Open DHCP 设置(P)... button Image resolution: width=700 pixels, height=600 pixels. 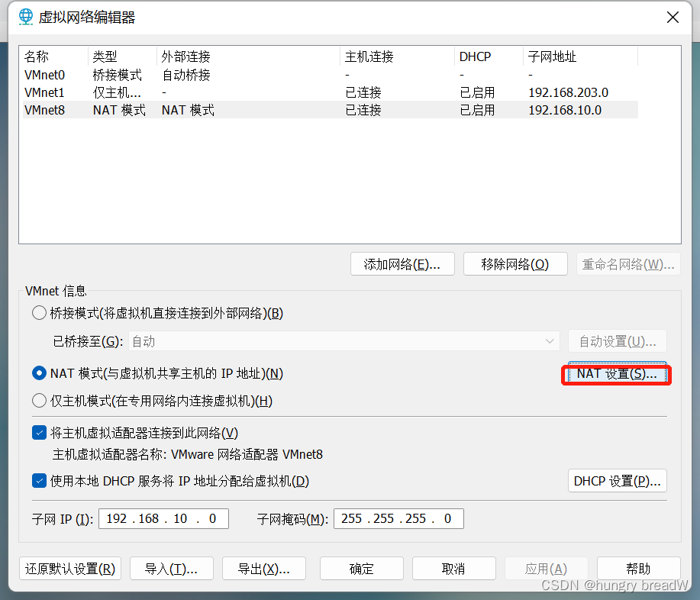[618, 481]
